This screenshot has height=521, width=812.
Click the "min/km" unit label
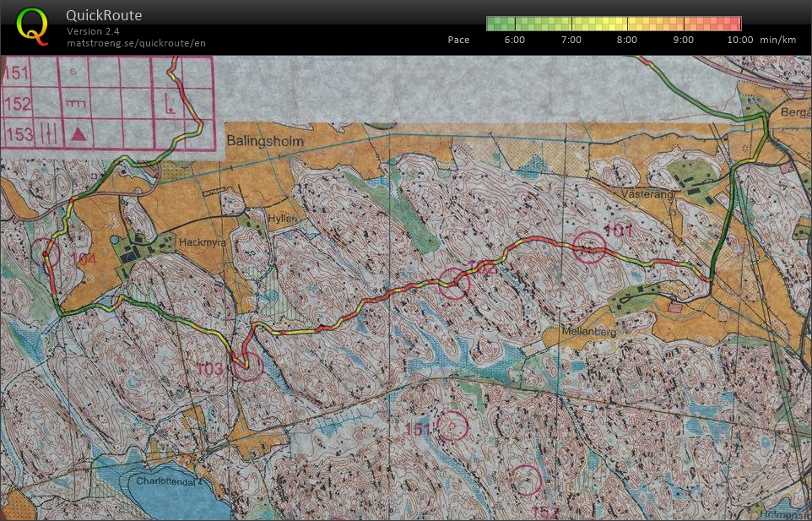tap(778, 40)
